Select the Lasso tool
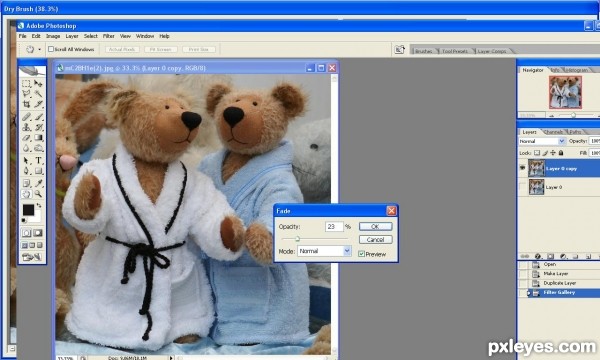This screenshot has height=360, width=600. click(x=26, y=94)
